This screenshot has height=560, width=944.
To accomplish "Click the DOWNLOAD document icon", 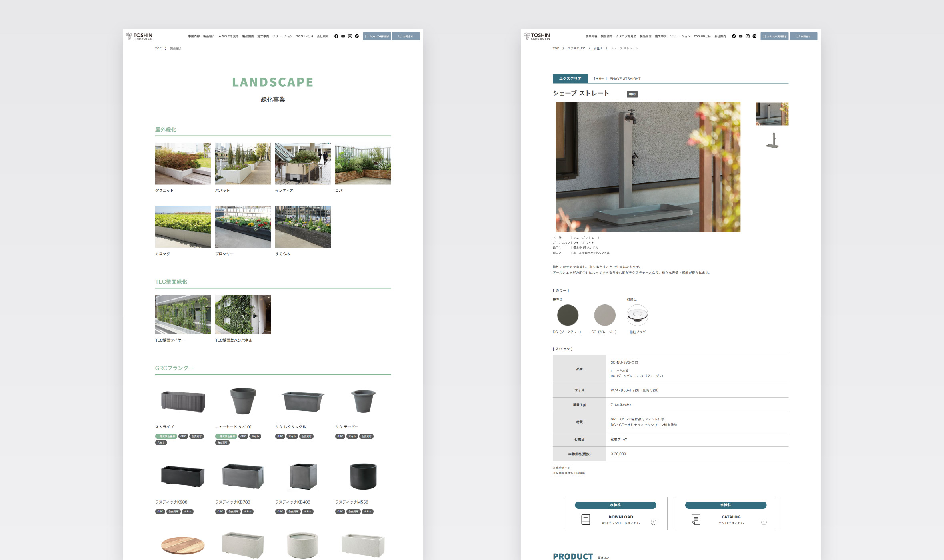I will tap(585, 519).
